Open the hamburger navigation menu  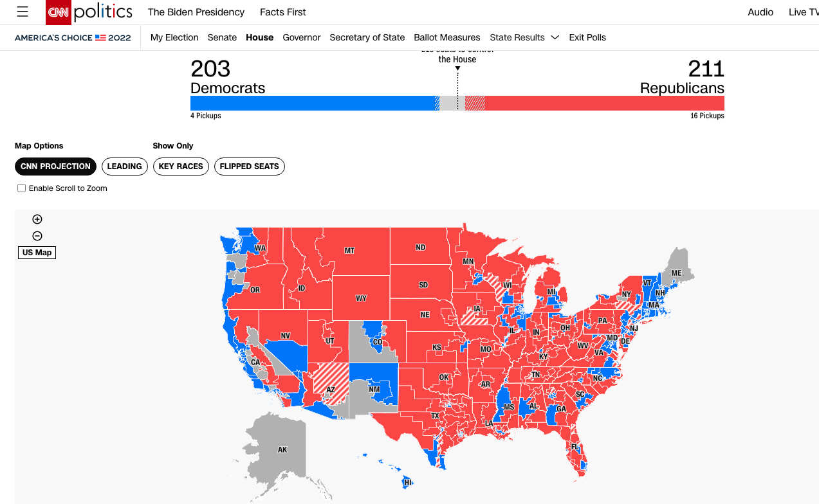point(23,12)
